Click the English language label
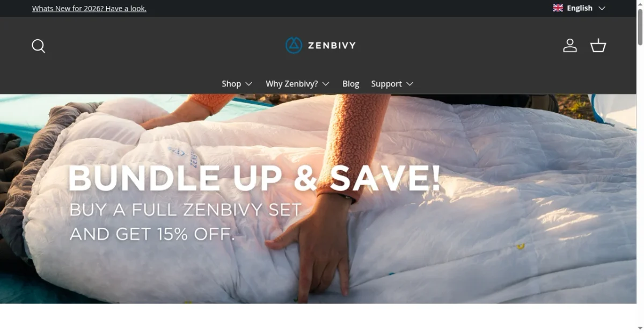The width and height of the screenshot is (644, 333). coord(580,8)
